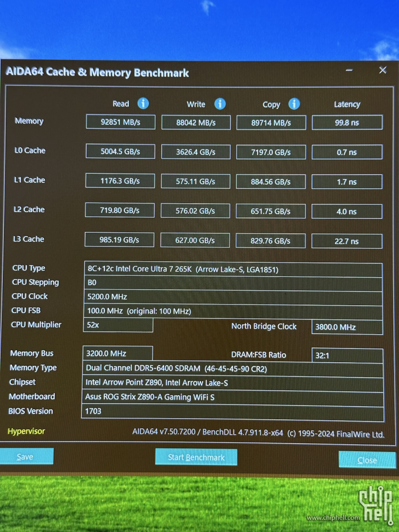Image resolution: width=399 pixels, height=532 pixels.
Task: Select Memory Latency value 99.8 ns
Action: (x=347, y=123)
